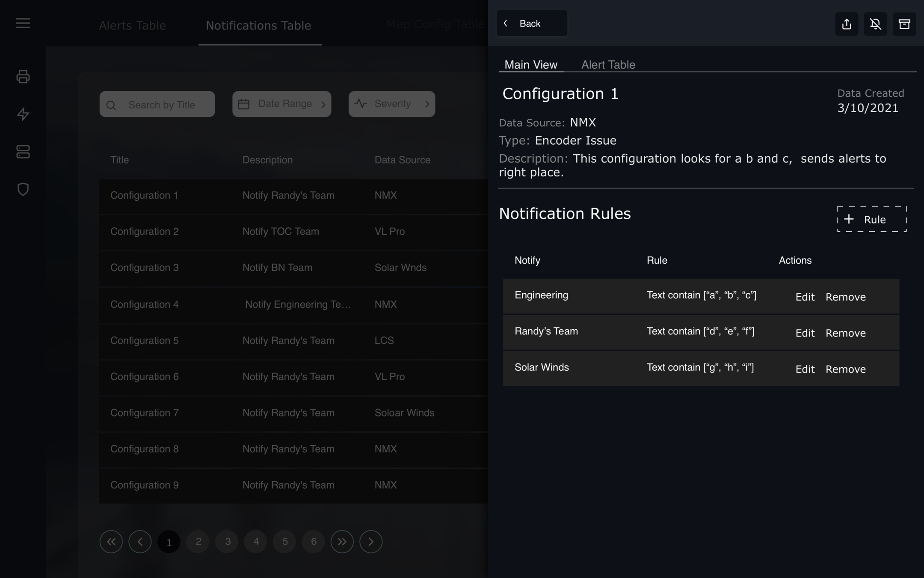The image size is (924, 578).
Task: Expand the Severity filter
Action: coord(391,104)
